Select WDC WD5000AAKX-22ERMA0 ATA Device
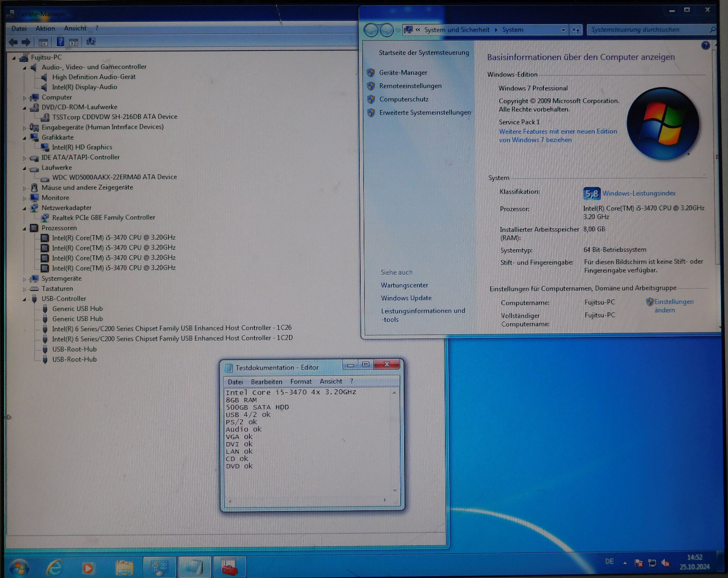The image size is (728, 578). coord(114,177)
